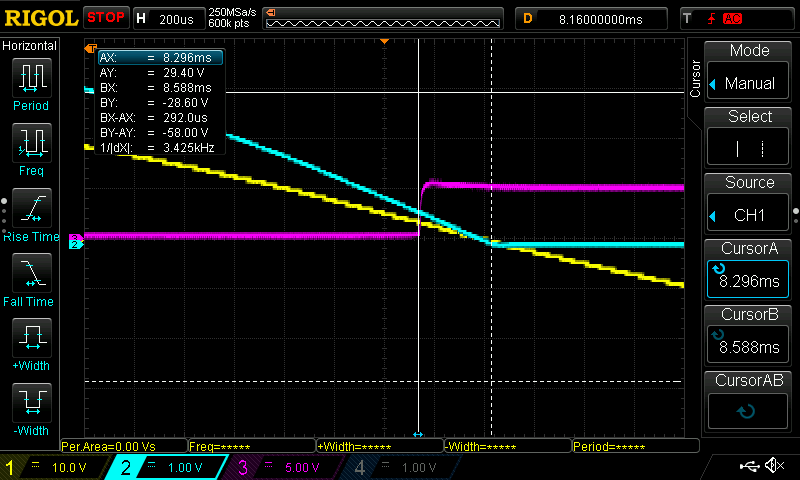
Task: Select the CursorA 8.296ms menu item
Action: pos(749,268)
